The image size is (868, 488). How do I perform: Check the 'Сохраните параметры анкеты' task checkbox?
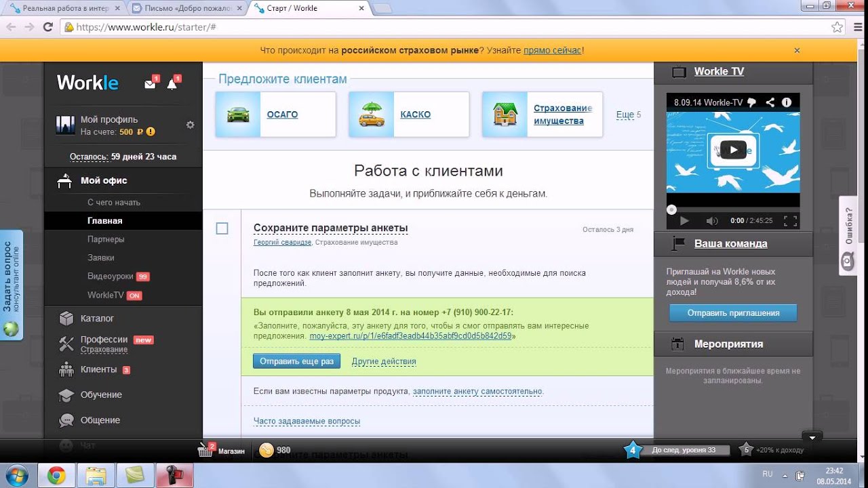(222, 228)
